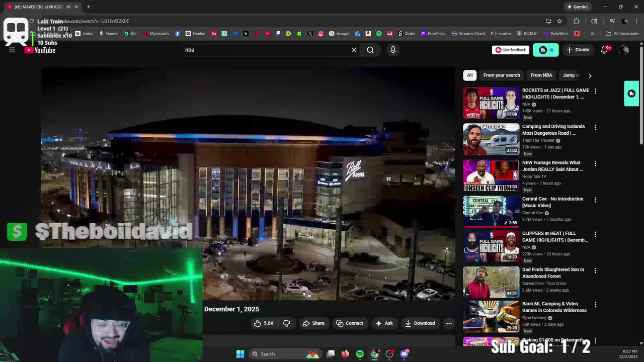Screen dimensions: 644x362
Task: Select the From NBA chip
Action: tap(541, 75)
